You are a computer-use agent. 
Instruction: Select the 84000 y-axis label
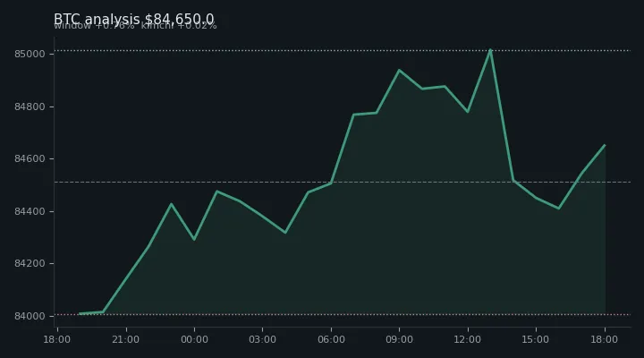pos(30,316)
